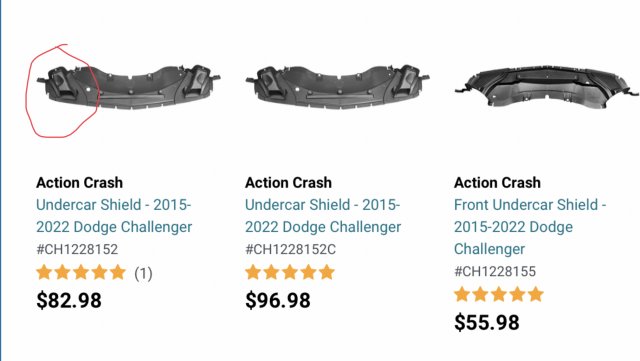Click part number #CH1228152
Screen dimensions: 640x361
77,249
